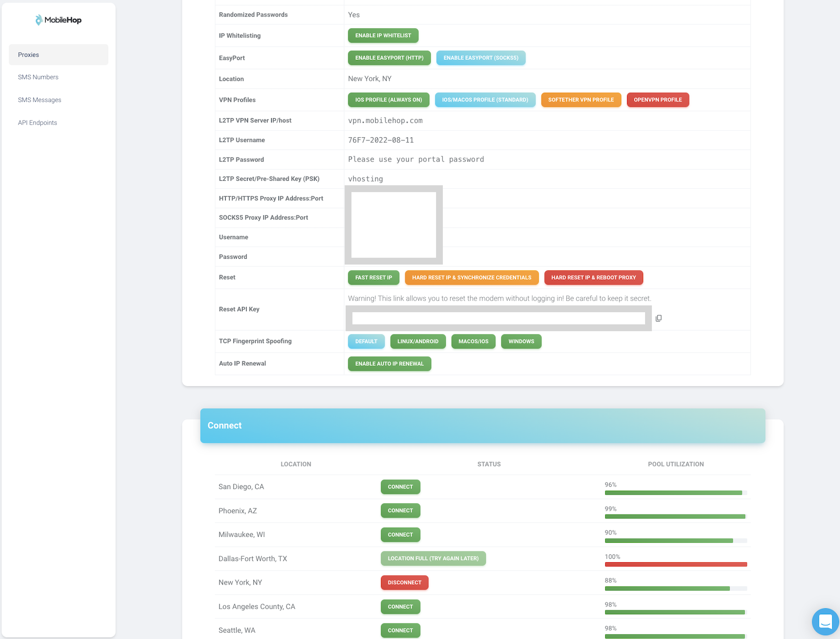Click the Pool Utilization column header
The image size is (840, 639).
click(676, 464)
